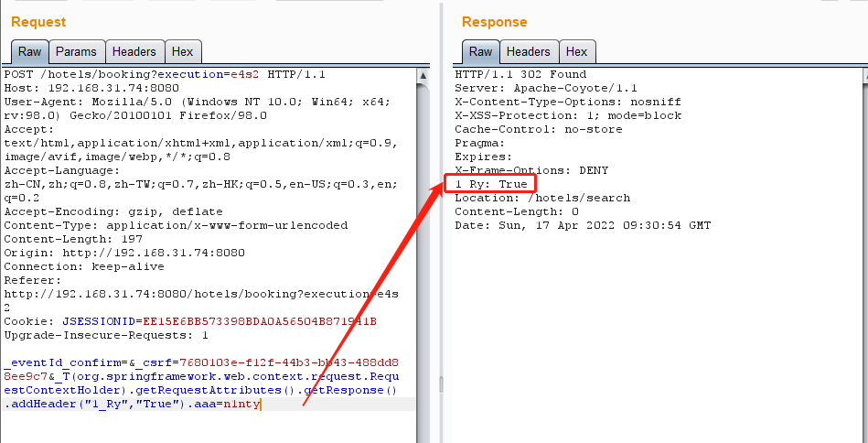The image size is (868, 443).
Task: Click the X-Frame-Options: DENY line
Action: (x=531, y=170)
